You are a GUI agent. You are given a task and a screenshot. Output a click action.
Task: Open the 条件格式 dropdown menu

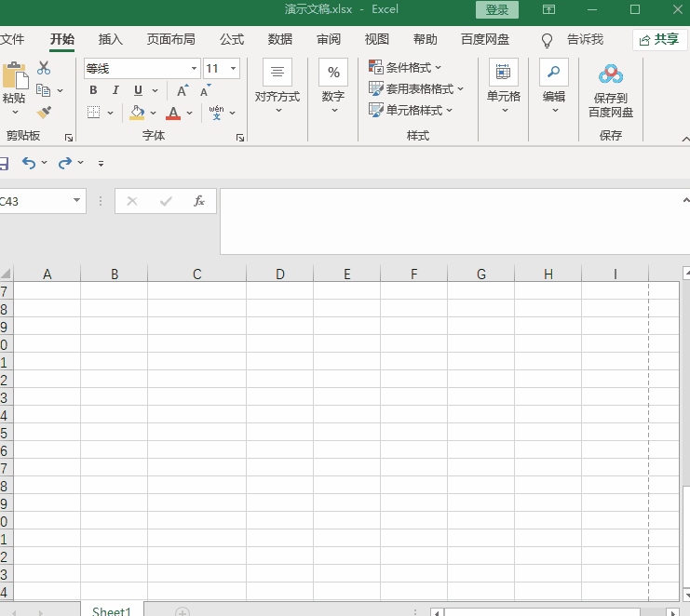pos(406,68)
